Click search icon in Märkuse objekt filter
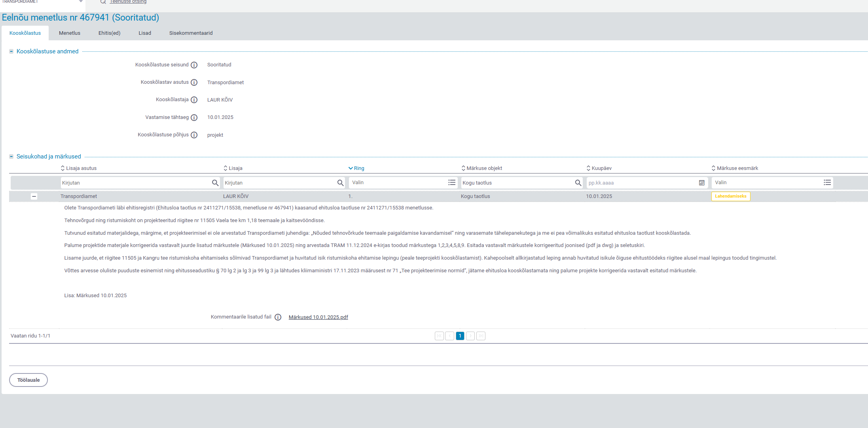 [578, 183]
